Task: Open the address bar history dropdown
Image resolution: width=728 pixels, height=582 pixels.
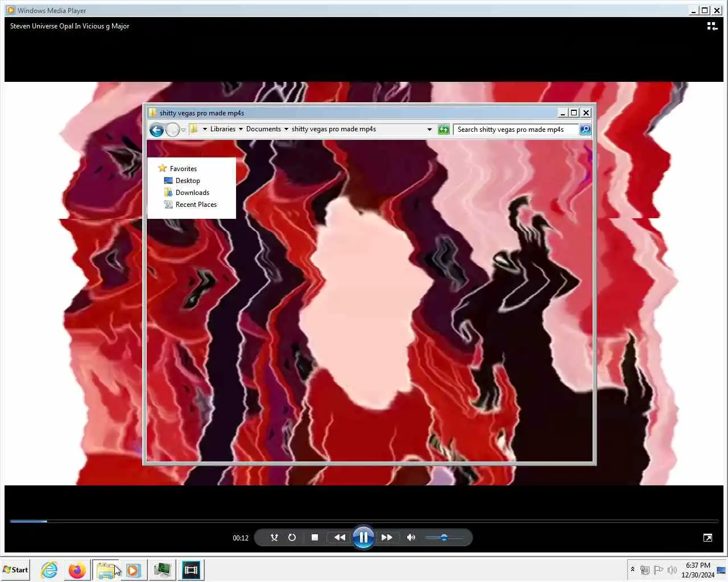Action: (x=429, y=130)
